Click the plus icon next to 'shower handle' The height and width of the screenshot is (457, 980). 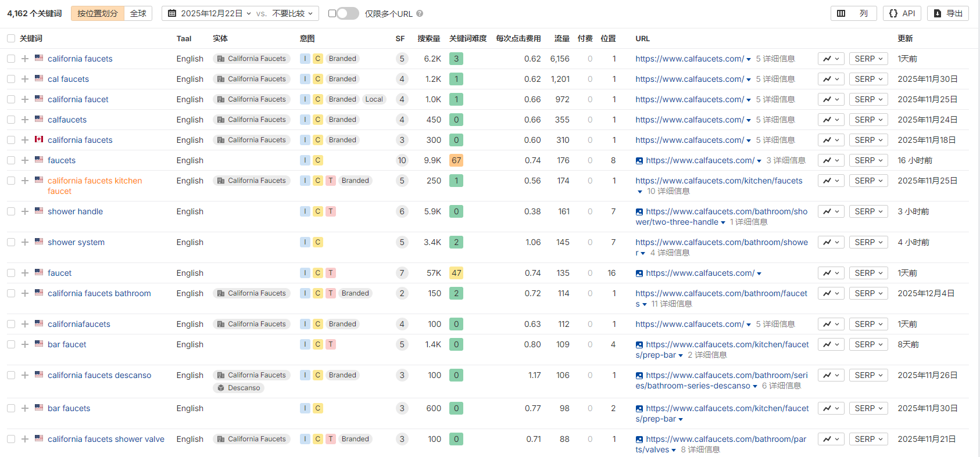[x=25, y=211]
